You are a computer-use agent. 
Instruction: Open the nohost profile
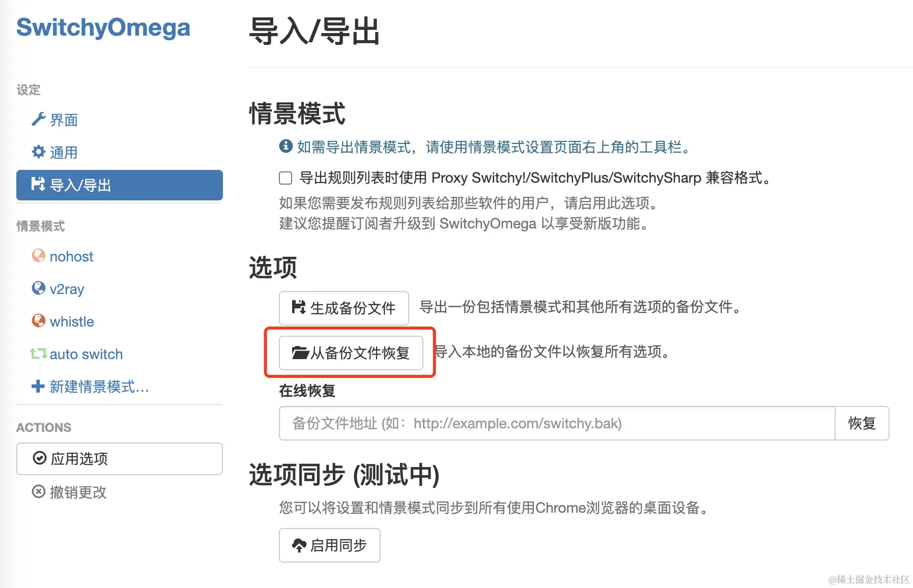coord(120,256)
